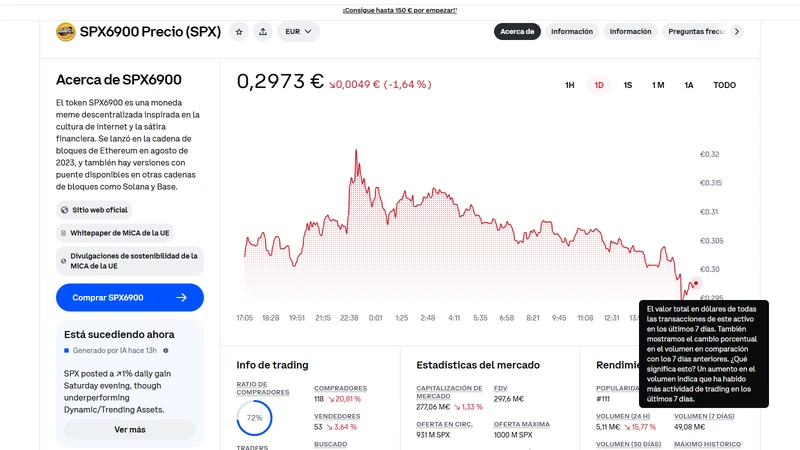Image resolution: width=800 pixels, height=450 pixels.
Task: Click the share/upload icon
Action: click(x=263, y=32)
